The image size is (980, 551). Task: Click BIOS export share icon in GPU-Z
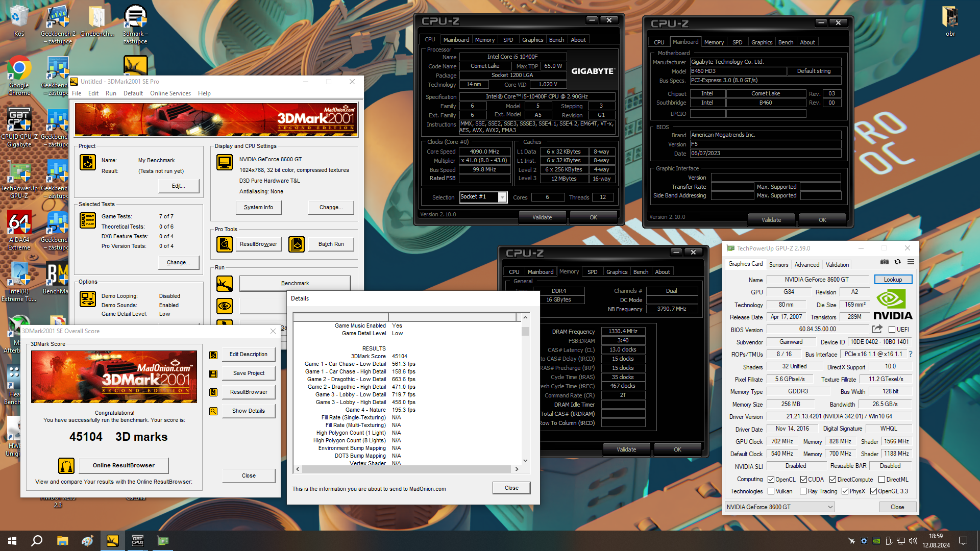pyautogui.click(x=877, y=330)
